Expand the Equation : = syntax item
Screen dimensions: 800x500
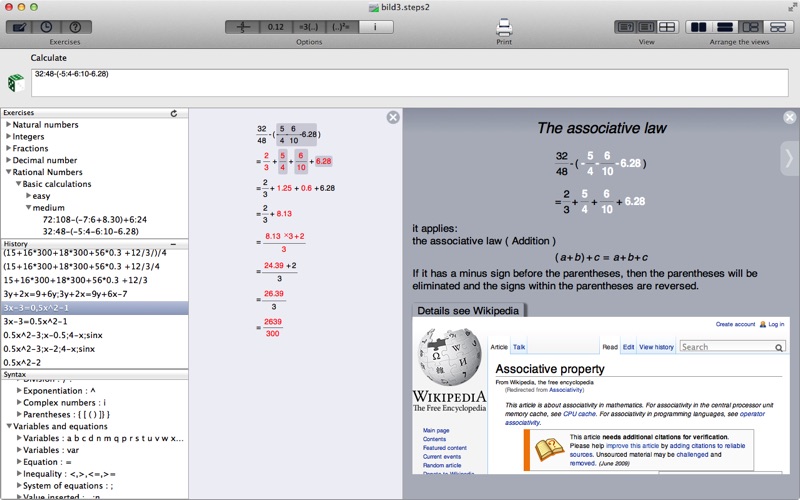19,462
